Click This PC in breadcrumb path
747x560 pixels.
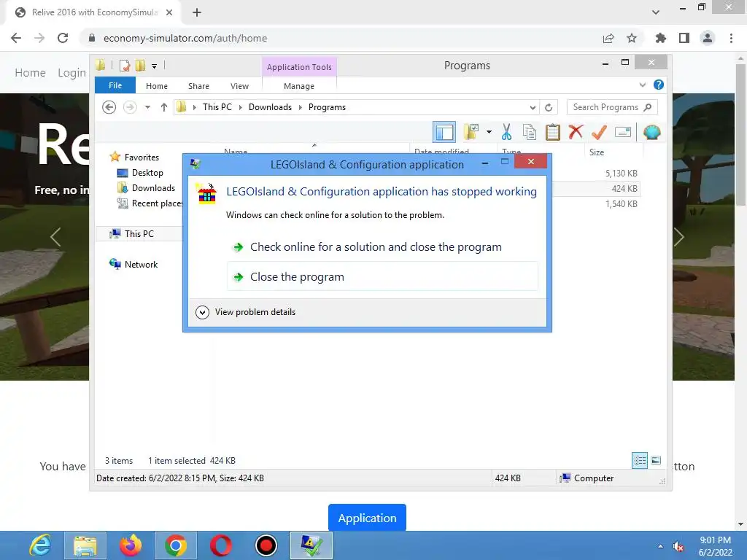point(217,107)
